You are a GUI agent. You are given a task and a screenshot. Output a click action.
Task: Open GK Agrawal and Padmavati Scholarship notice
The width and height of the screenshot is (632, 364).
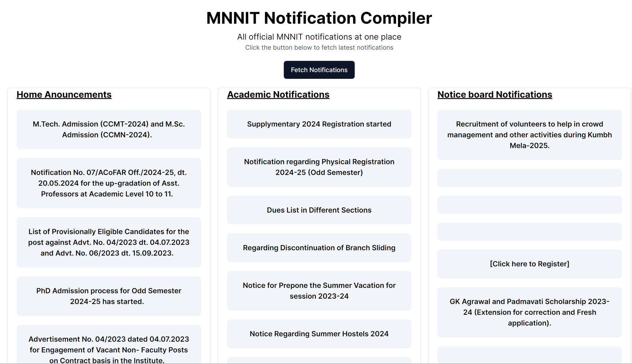(530, 312)
